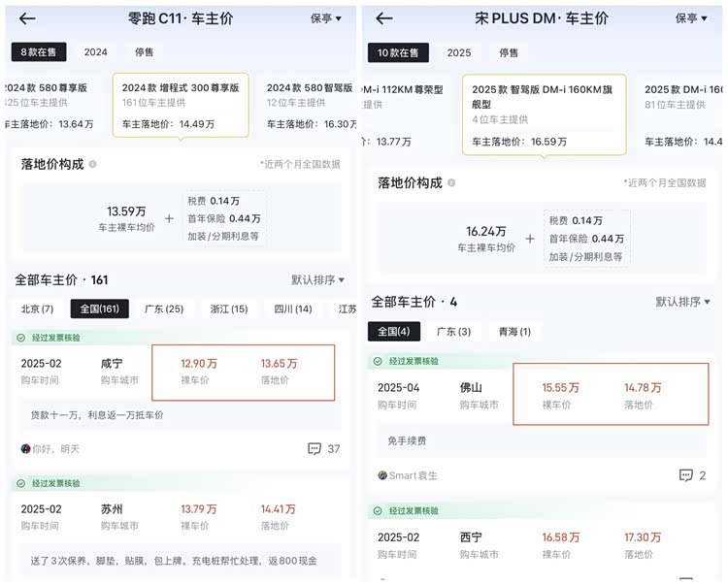The height and width of the screenshot is (585, 728).
Task: Go back from 宋 PLUS DM owner price page
Action: [384, 18]
